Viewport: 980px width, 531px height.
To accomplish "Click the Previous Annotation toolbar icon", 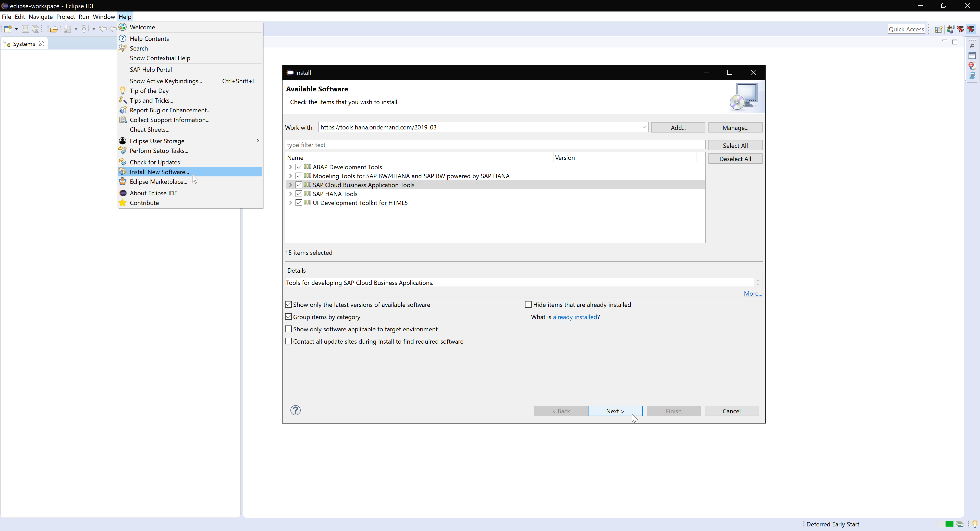I will (x=85, y=29).
